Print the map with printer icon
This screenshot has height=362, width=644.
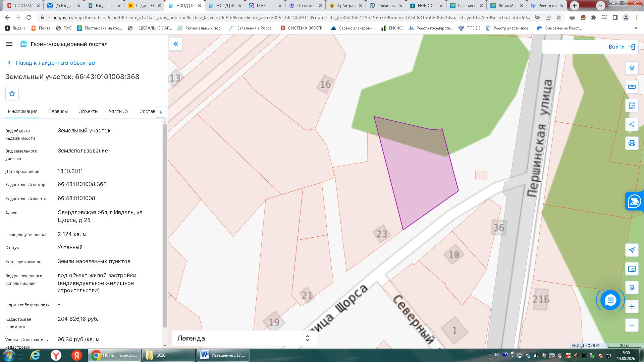pyautogui.click(x=632, y=143)
